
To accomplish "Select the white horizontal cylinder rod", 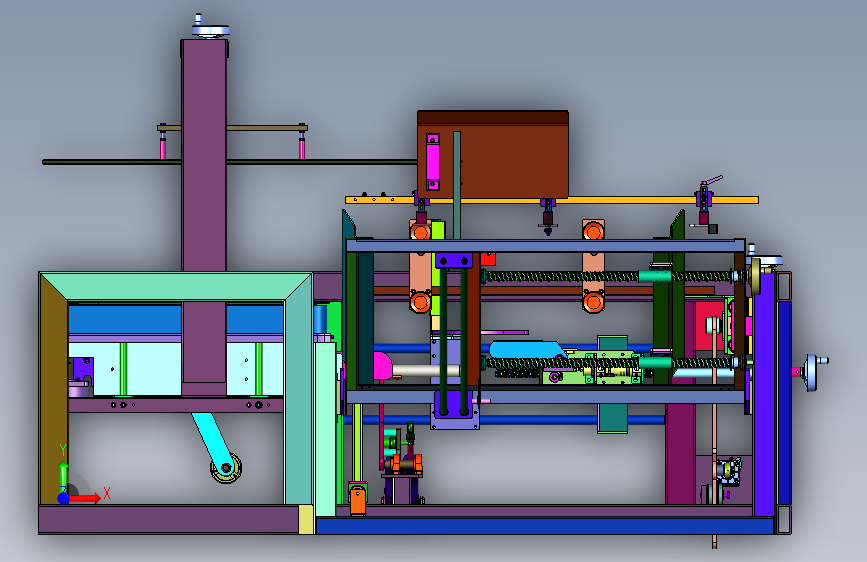I will pyautogui.click(x=426, y=370).
